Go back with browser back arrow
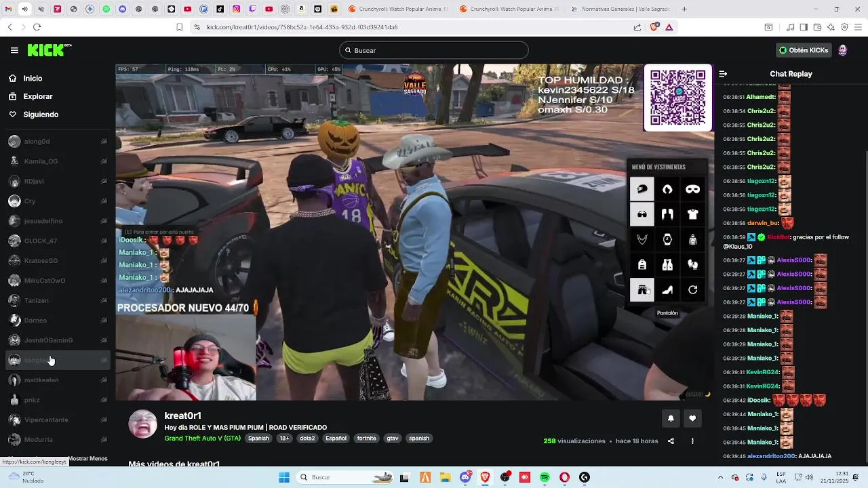This screenshot has width=868, height=488. pyautogui.click(x=9, y=27)
